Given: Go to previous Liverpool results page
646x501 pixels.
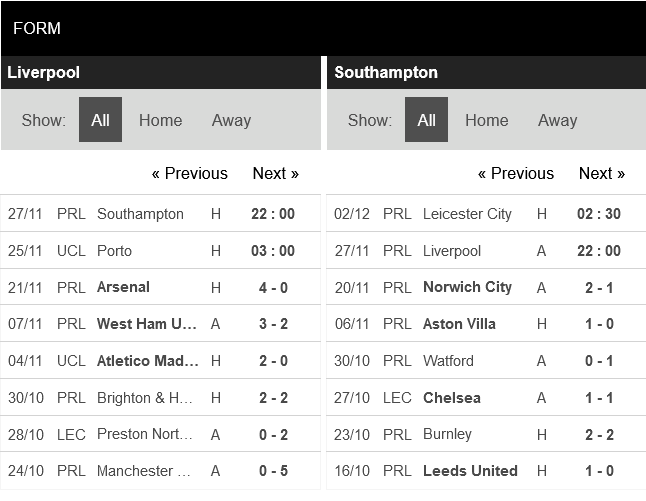Looking at the screenshot, I should 189,173.
